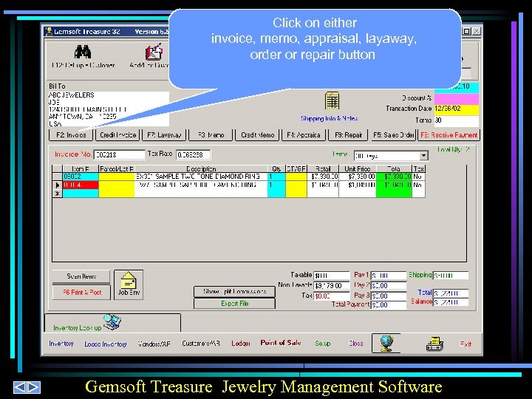
Task: Click the Non Taxable amount field
Action: [x=332, y=286]
